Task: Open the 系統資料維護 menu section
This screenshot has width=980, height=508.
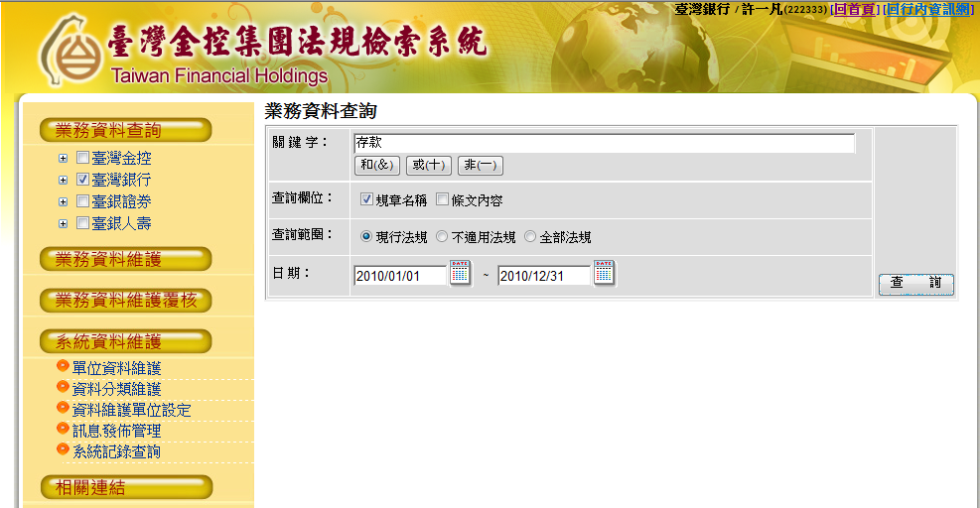Action: [126, 341]
